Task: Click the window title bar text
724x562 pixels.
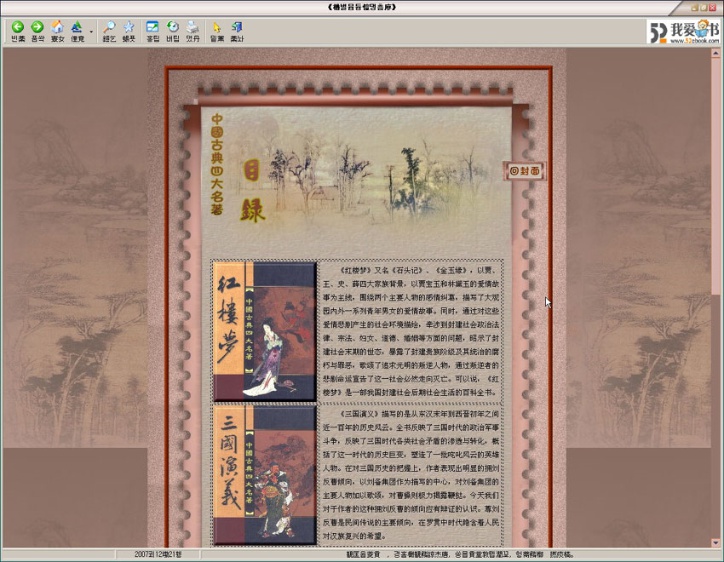Action: (x=362, y=7)
